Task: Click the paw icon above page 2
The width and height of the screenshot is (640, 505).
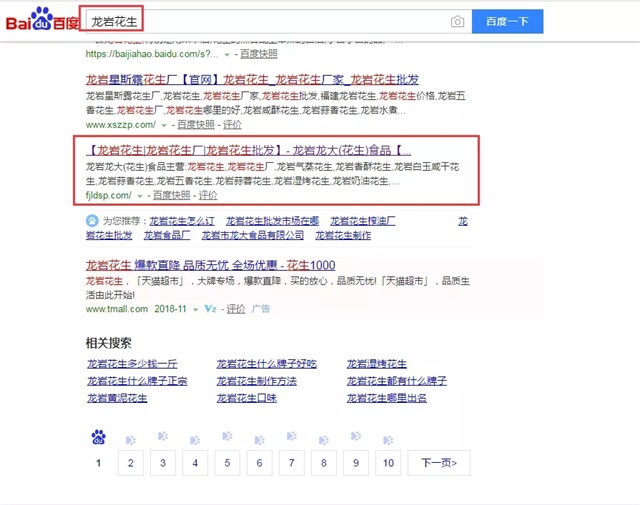Action: [131, 439]
